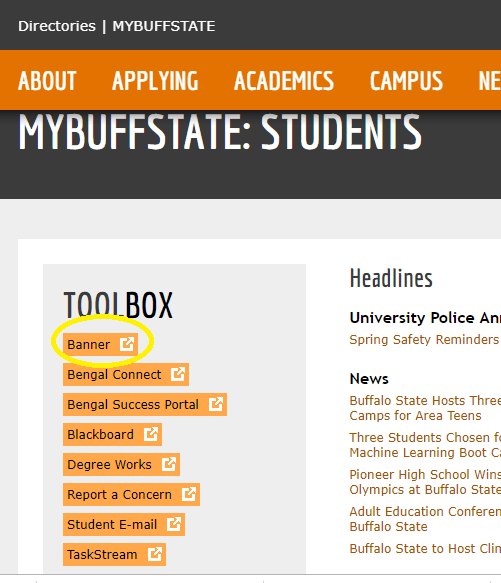The image size is (501, 583).
Task: Click the external-link icon beside Blackboard
Action: pyautogui.click(x=151, y=434)
